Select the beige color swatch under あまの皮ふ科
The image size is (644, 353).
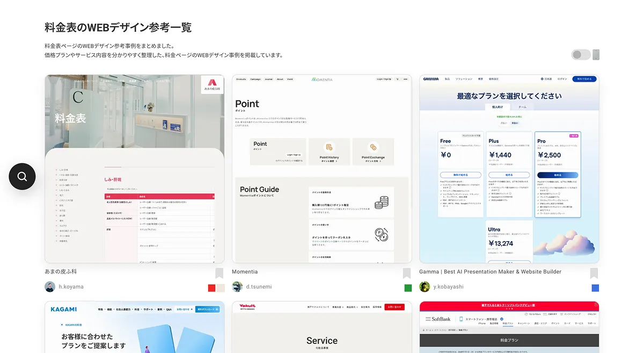tap(221, 288)
